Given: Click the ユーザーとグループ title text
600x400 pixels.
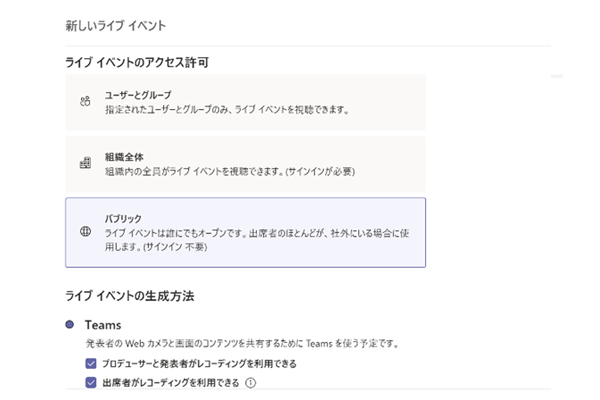Looking at the screenshot, I should (x=138, y=95).
